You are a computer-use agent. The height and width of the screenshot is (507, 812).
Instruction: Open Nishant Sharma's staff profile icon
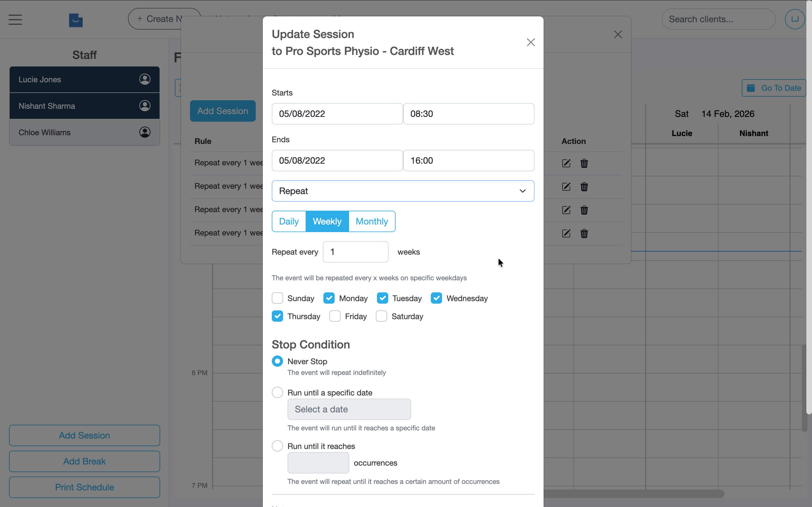point(145,106)
